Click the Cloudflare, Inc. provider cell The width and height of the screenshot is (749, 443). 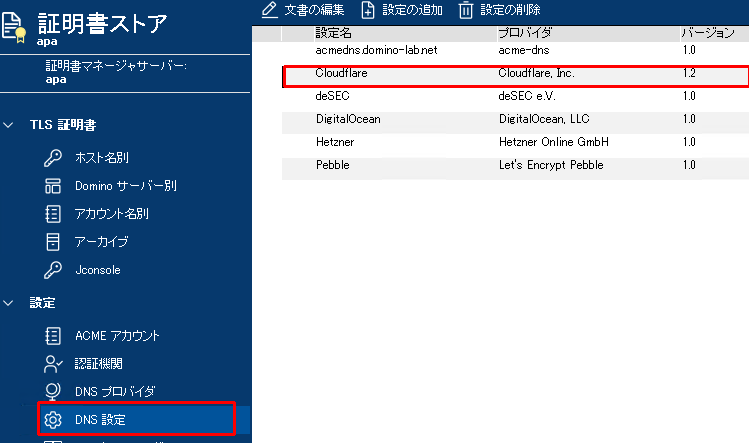pos(536,73)
